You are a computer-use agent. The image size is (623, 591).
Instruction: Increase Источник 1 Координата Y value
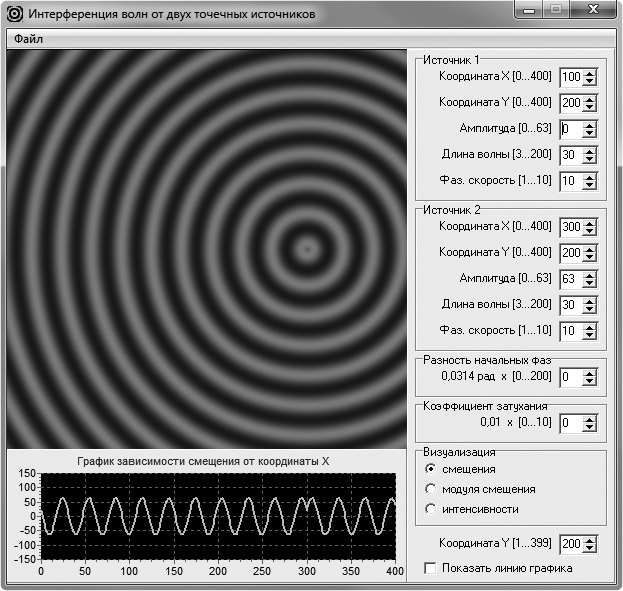(590, 99)
